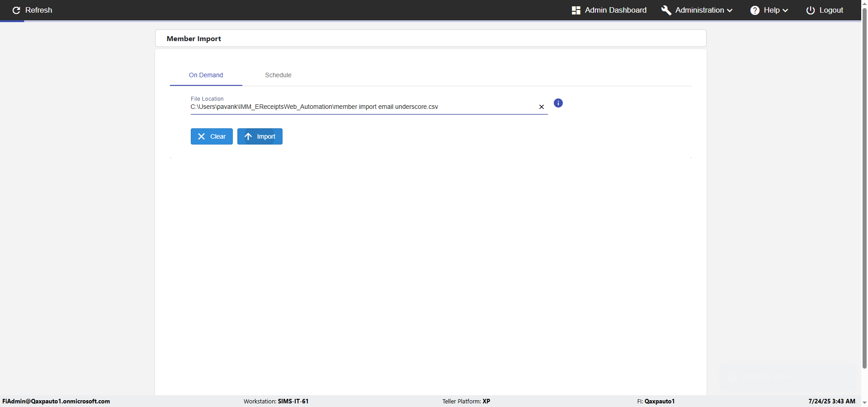Log out using the Logout button
The image size is (868, 407).
[825, 10]
